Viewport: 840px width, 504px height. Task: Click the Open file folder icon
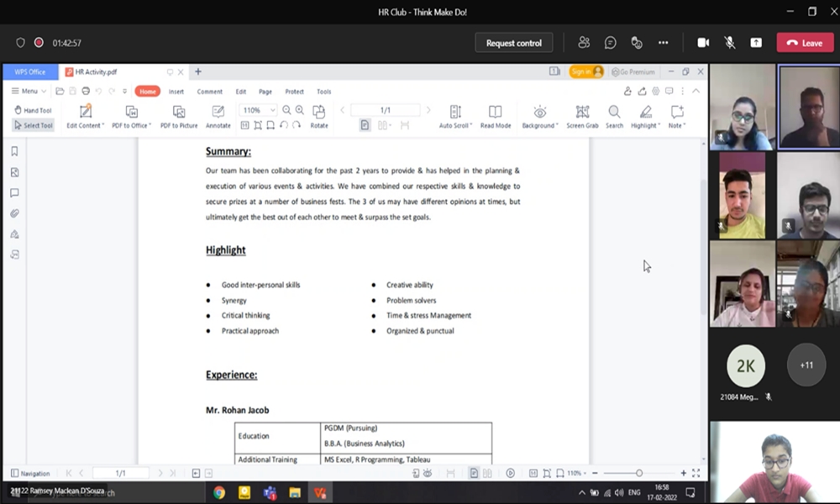point(60,91)
